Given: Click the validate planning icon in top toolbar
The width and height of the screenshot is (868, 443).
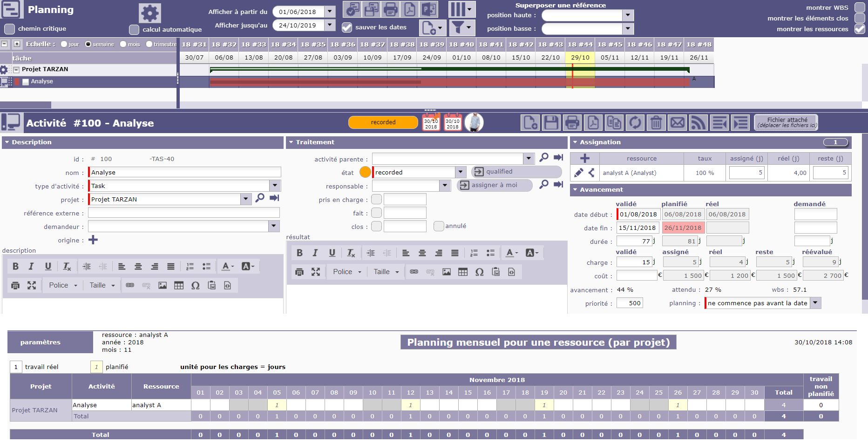Looking at the screenshot, I should coord(352,9).
